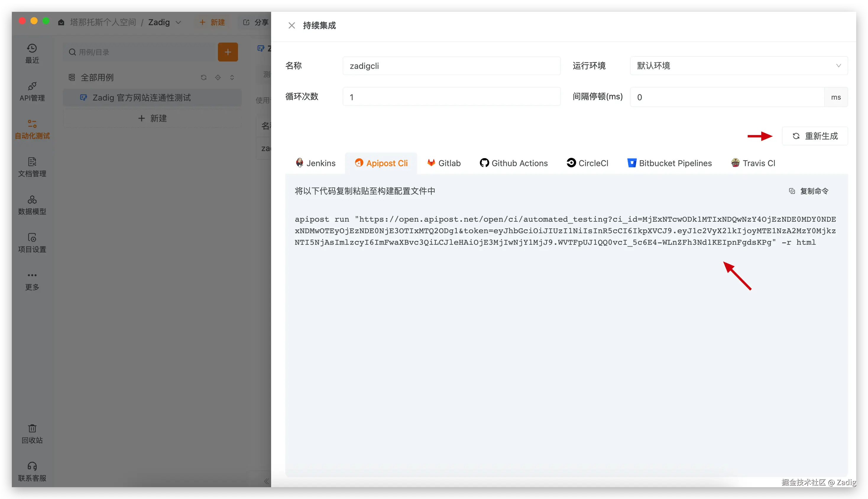Click the orange plus button beside search
Viewport: 868px width, 499px height.
[228, 52]
